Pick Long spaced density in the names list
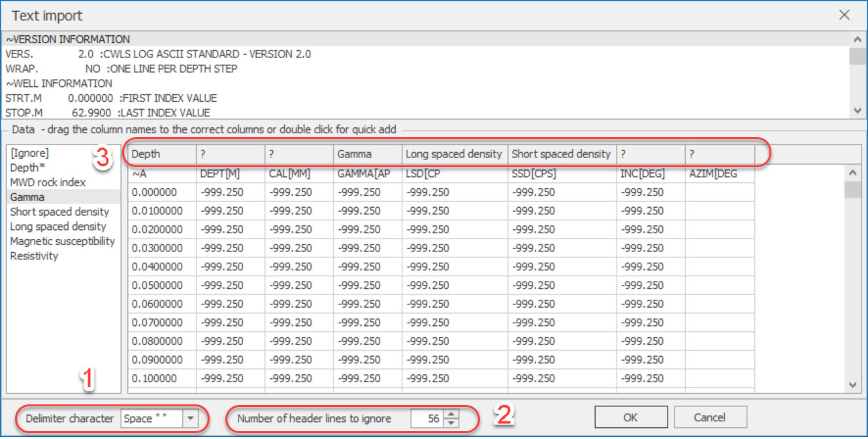868x439 pixels. tap(63, 226)
